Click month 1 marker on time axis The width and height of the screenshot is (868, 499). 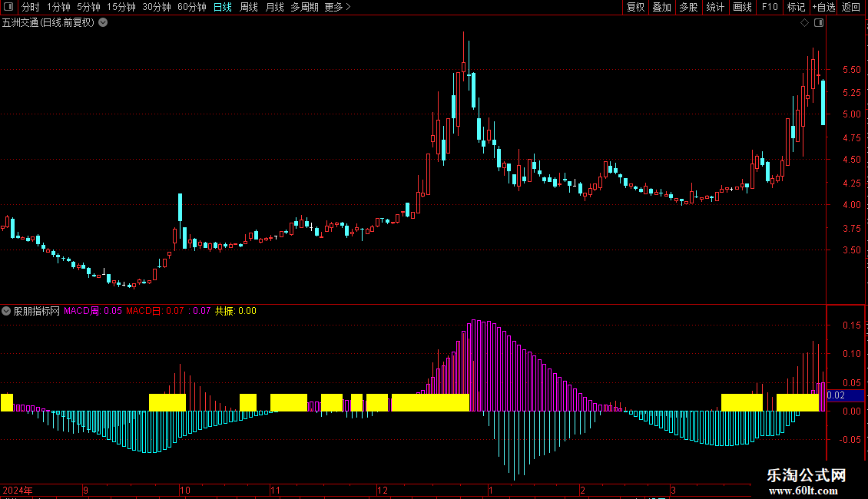[491, 490]
